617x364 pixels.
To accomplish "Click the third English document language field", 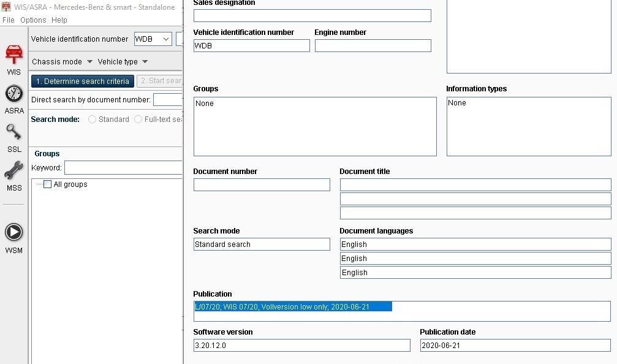I will tap(475, 272).
